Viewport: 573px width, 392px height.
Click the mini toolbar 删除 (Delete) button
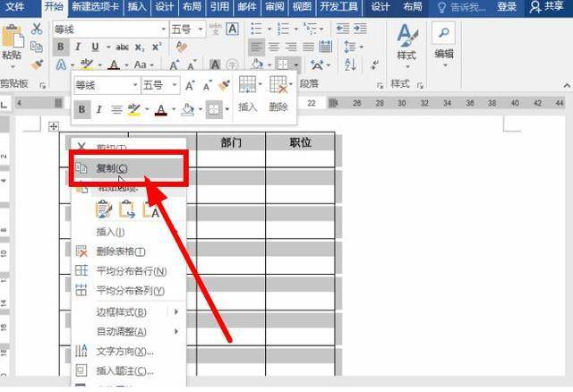(x=279, y=94)
